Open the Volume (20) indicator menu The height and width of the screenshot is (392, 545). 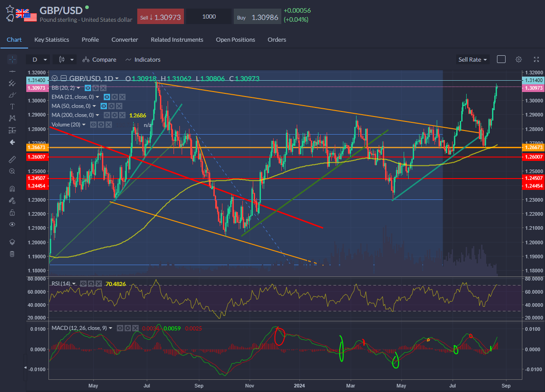pyautogui.click(x=83, y=125)
